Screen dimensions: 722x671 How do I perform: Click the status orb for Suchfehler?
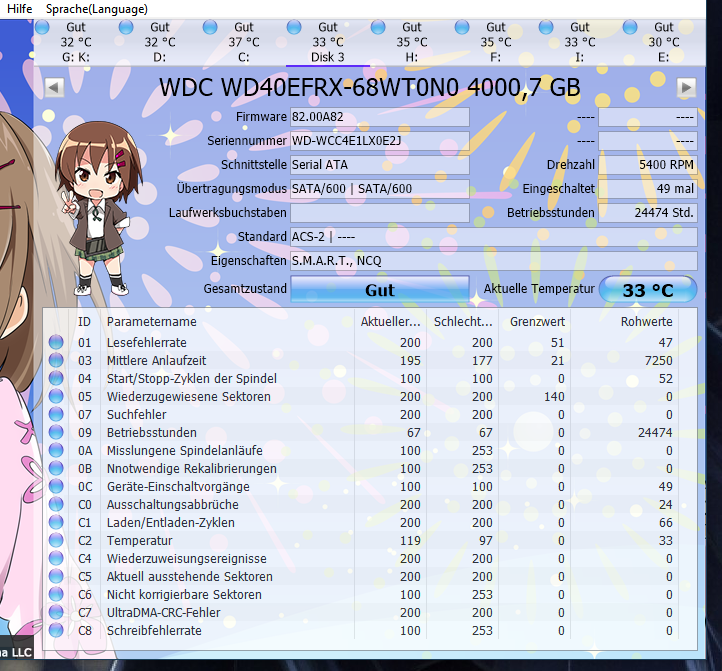[x=56, y=414]
